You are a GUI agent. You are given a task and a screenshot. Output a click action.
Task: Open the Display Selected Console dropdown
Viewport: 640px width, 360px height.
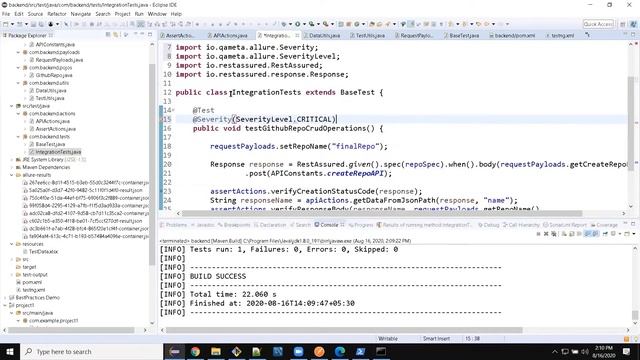pyautogui.click(x=620, y=234)
